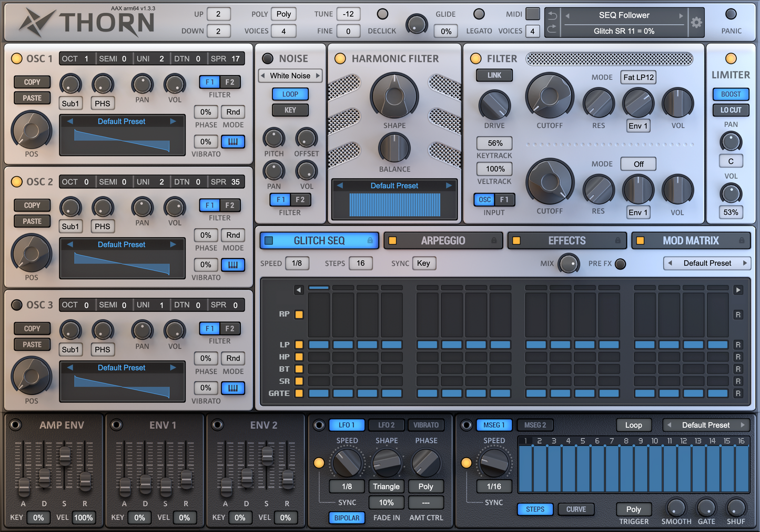Click the R reset button on RP row
Image resolution: width=760 pixels, height=532 pixels.
pyautogui.click(x=738, y=315)
